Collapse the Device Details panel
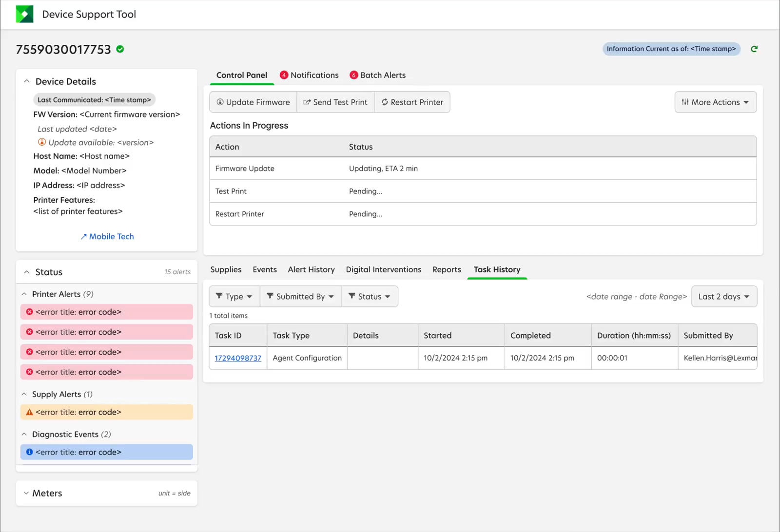The width and height of the screenshot is (780, 532). click(27, 81)
